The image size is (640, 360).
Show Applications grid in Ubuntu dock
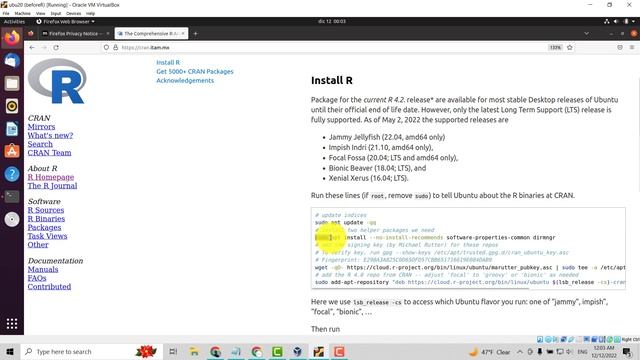pos(12,324)
